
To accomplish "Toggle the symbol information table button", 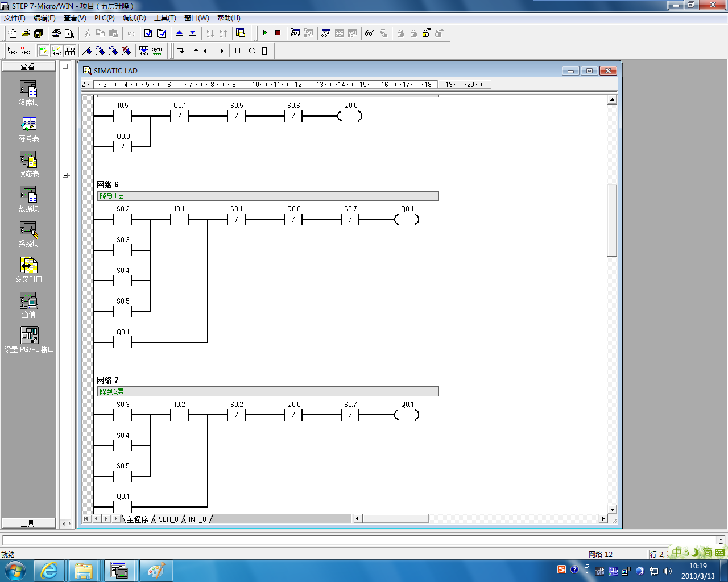I will [x=144, y=51].
